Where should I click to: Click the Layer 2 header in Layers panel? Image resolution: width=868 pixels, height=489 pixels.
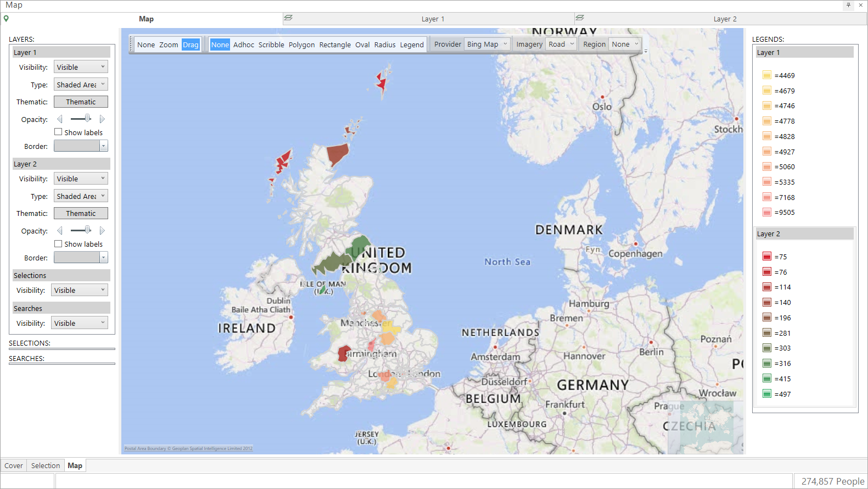[61, 164]
